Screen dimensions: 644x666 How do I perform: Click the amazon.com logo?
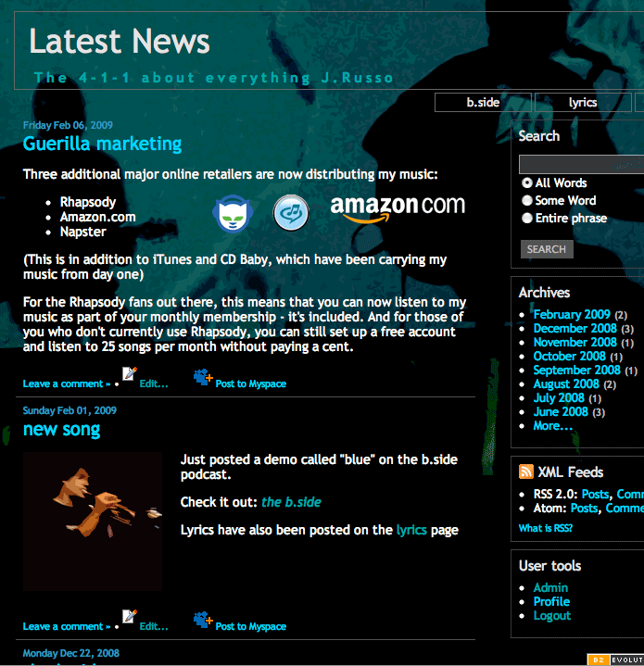click(398, 209)
